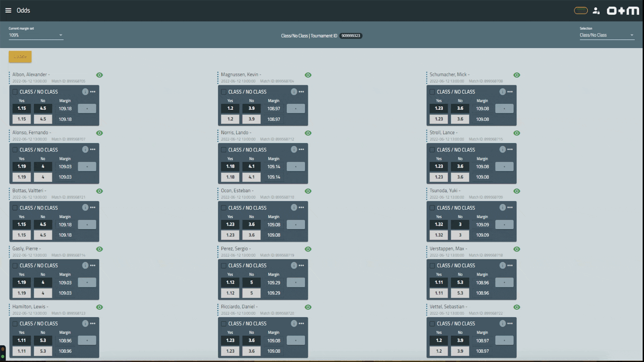Open the hamburger navigation menu

point(8,10)
